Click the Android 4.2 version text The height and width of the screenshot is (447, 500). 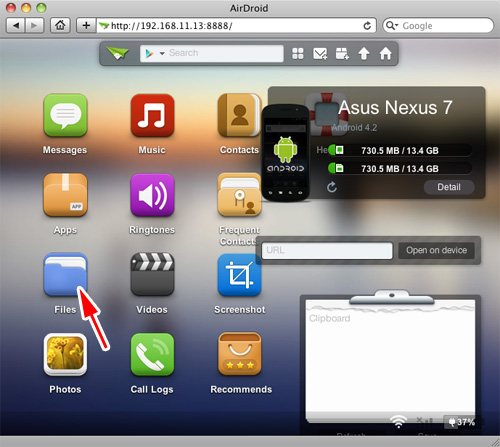[x=355, y=127]
